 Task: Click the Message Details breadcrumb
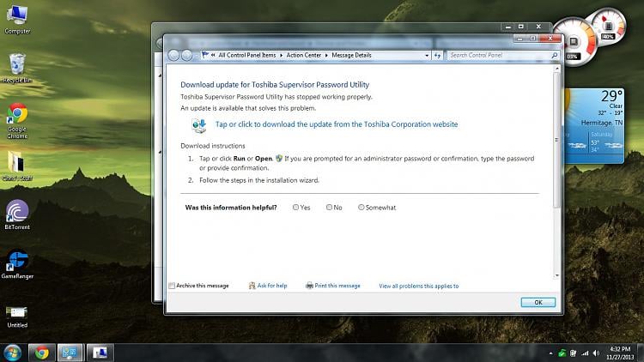[351, 55]
